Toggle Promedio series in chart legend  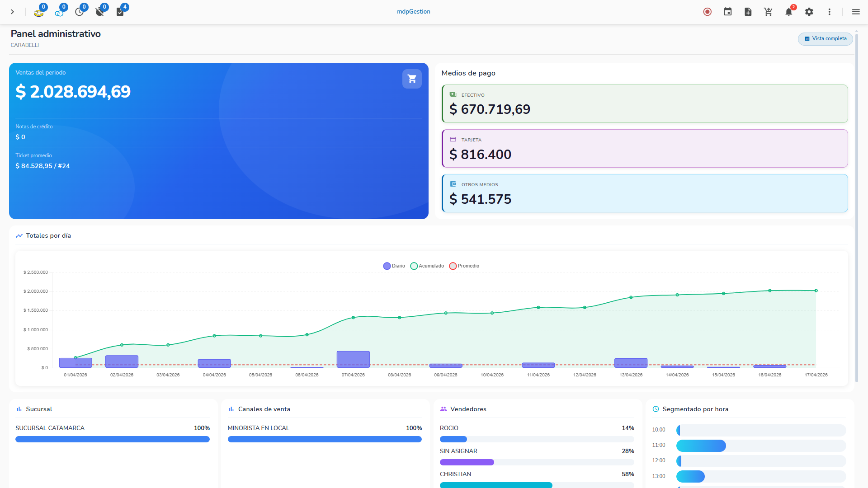(464, 266)
